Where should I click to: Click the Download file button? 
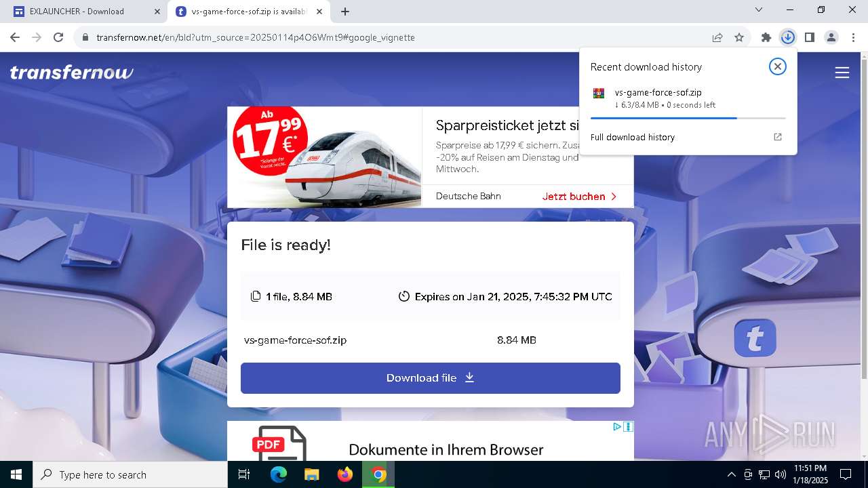tap(431, 378)
